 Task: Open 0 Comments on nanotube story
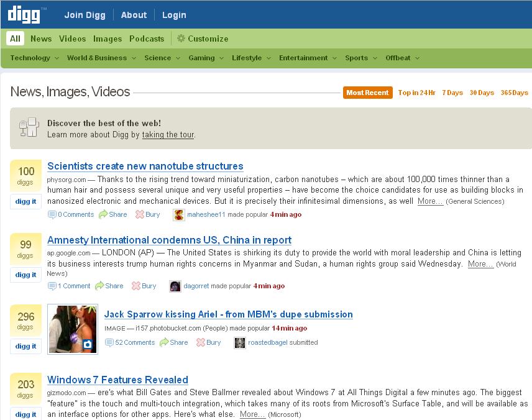76,214
